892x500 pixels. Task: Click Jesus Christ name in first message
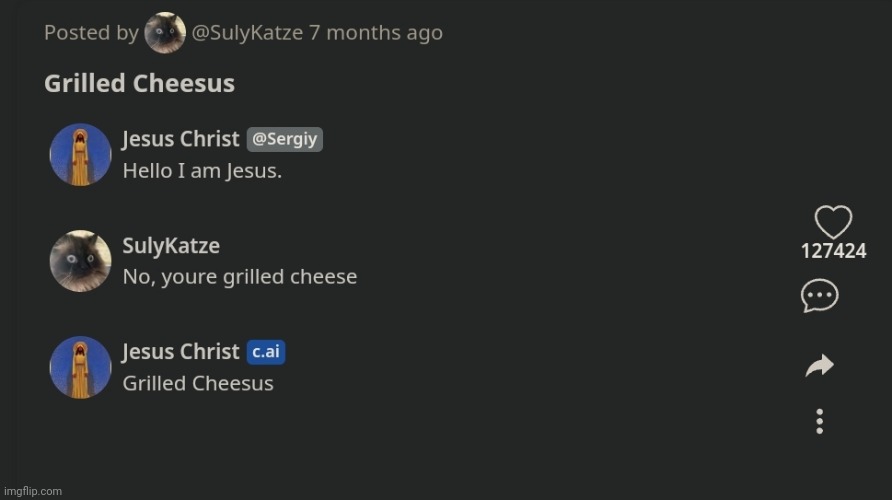pyautogui.click(x=181, y=139)
